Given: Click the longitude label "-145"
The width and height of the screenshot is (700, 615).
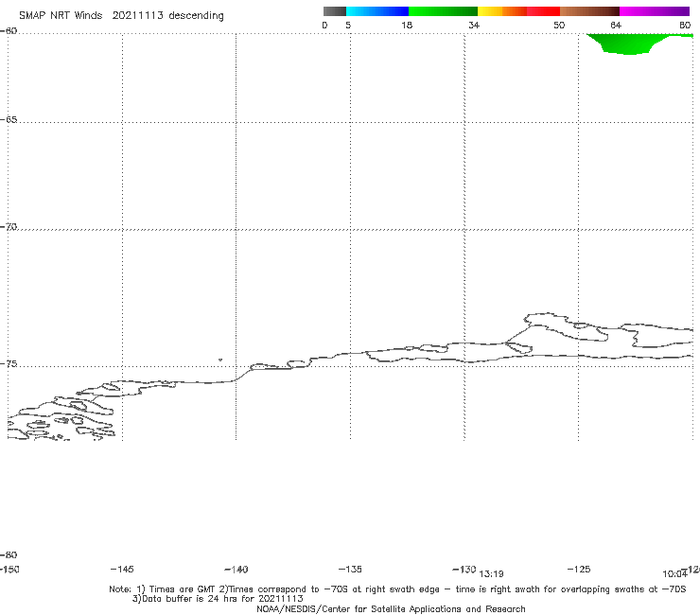Looking at the screenshot, I should click(x=122, y=570).
